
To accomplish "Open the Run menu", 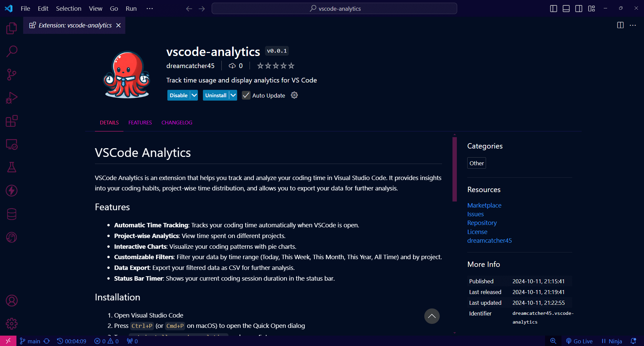I will pyautogui.click(x=131, y=9).
